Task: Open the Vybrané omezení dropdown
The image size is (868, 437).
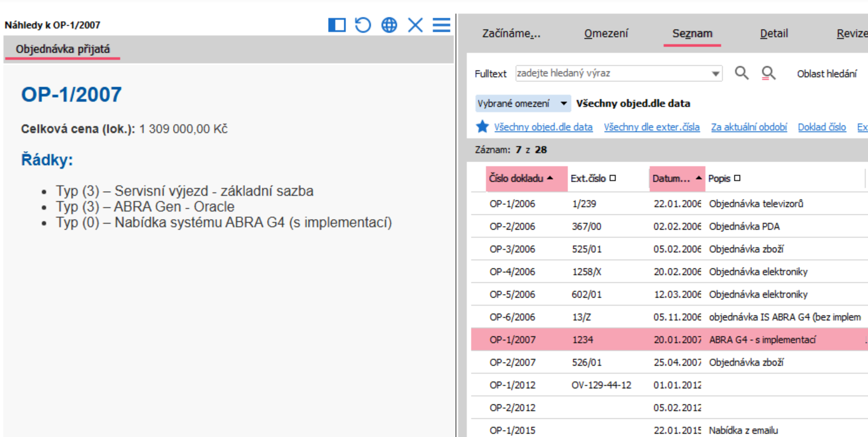Action: [x=523, y=103]
